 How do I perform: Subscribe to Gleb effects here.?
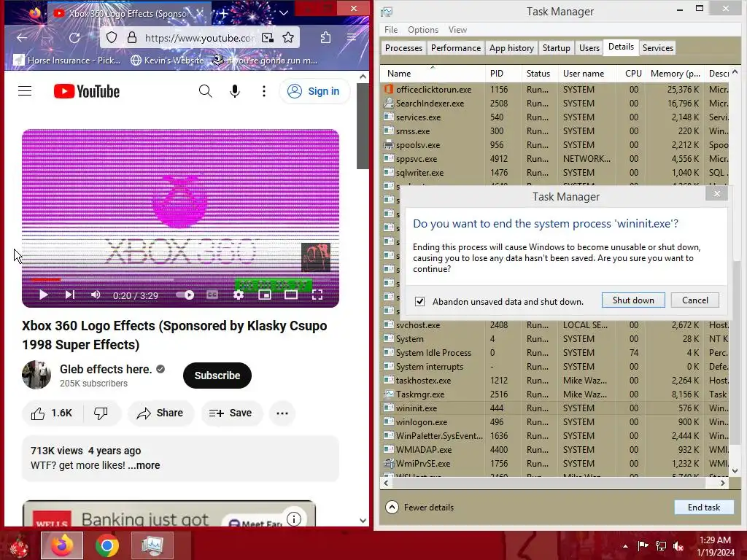pos(217,376)
